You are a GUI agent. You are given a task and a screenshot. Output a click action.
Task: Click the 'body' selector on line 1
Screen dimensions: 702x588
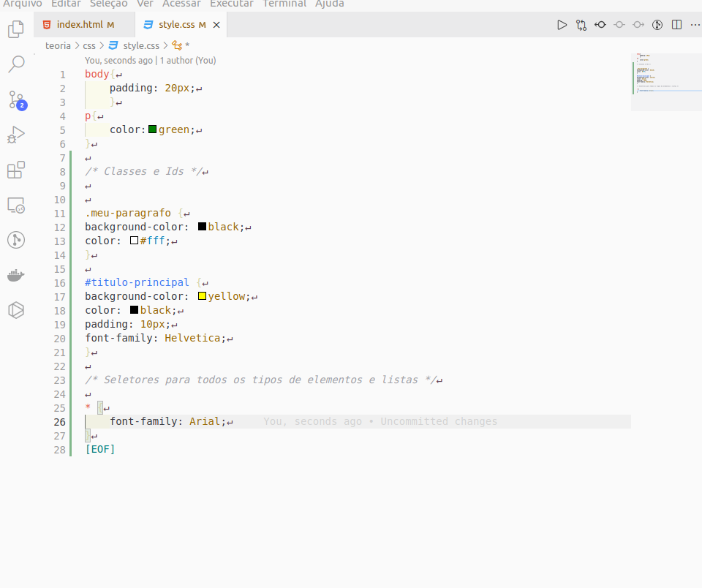click(97, 74)
